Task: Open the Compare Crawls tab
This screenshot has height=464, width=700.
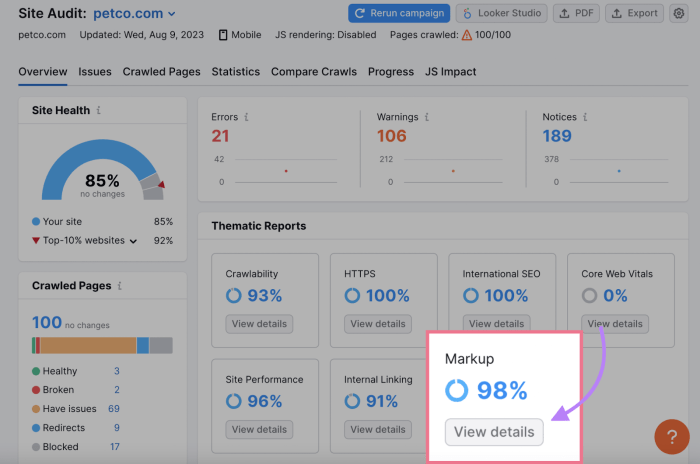Action: tap(314, 72)
